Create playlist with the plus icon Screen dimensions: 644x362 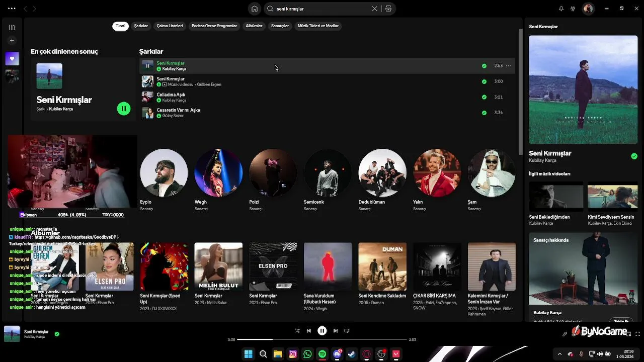pyautogui.click(x=12, y=40)
